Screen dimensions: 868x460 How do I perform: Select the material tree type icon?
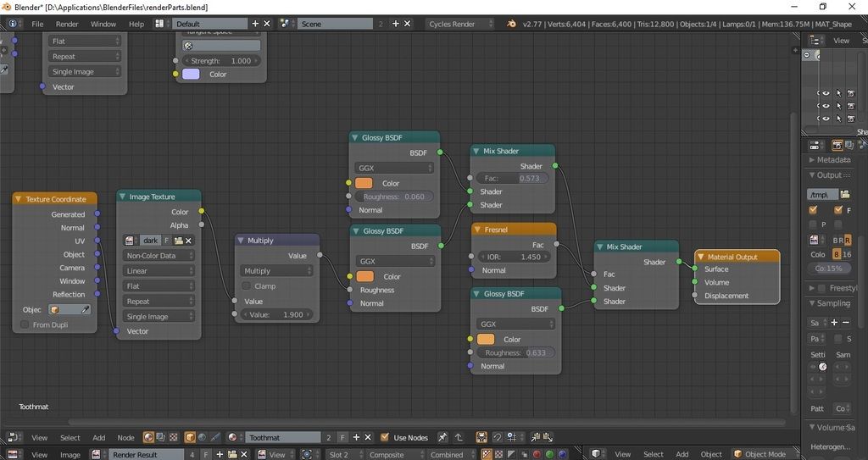click(x=148, y=437)
